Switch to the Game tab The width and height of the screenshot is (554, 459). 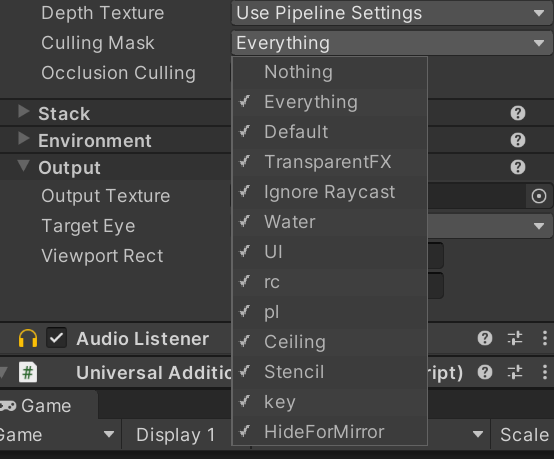[x=47, y=406]
